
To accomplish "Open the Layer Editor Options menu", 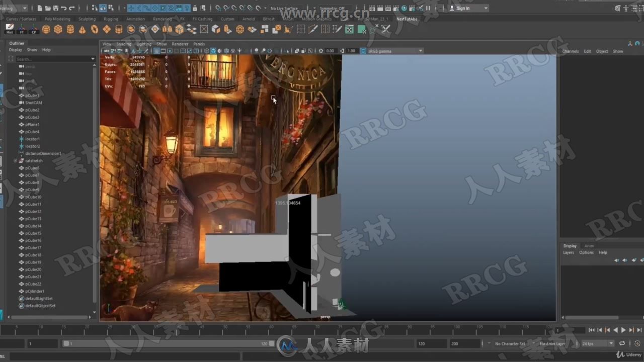I will click(x=586, y=252).
